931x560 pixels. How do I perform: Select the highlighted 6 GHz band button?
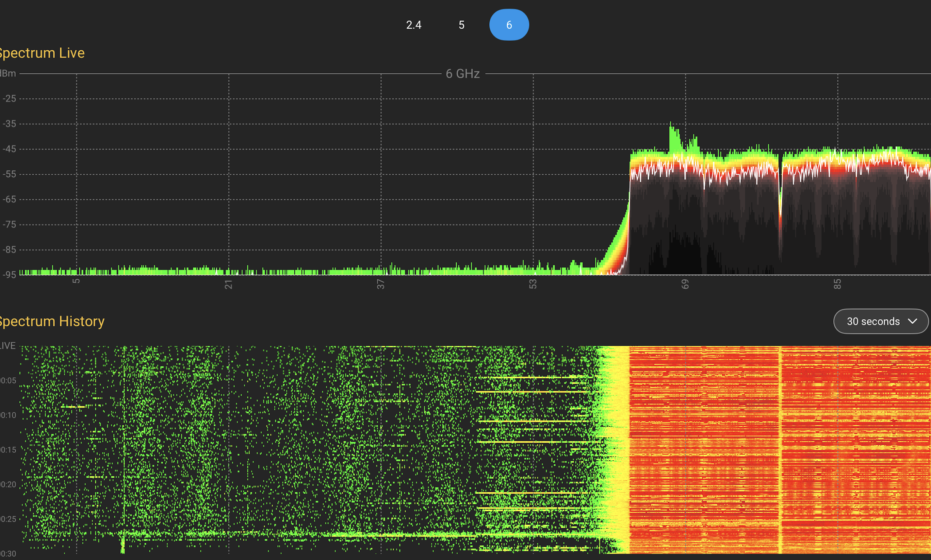coord(509,25)
